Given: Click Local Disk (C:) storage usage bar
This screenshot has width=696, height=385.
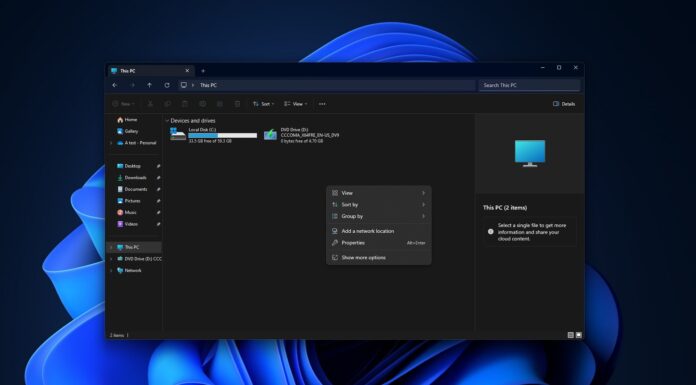Looking at the screenshot, I should [x=223, y=135].
